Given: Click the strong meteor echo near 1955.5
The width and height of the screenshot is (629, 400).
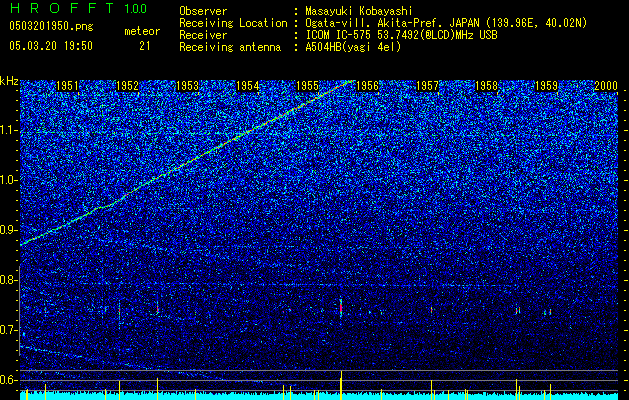Looking at the screenshot, I should pyautogui.click(x=341, y=308).
